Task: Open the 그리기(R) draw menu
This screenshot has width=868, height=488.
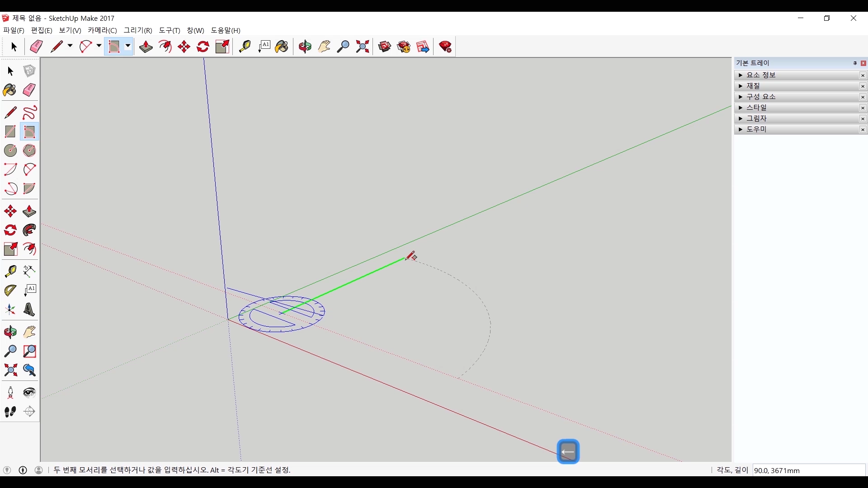Action: coord(138,30)
